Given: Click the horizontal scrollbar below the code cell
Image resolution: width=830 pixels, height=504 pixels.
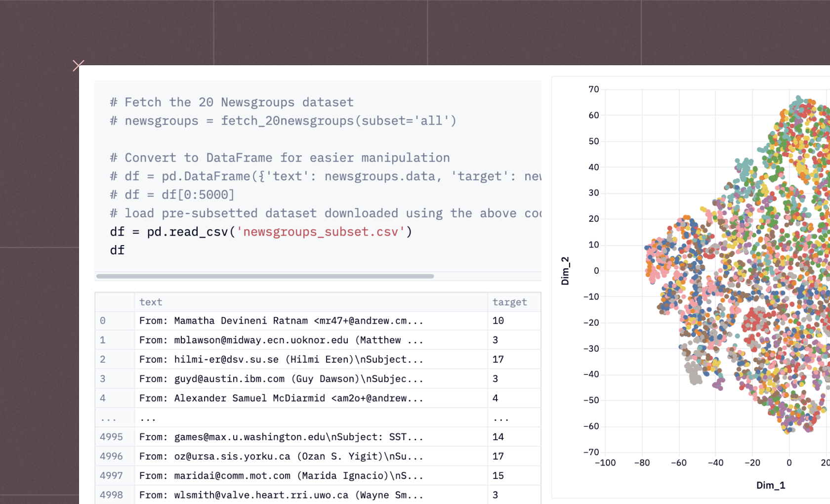Looking at the screenshot, I should point(265,276).
